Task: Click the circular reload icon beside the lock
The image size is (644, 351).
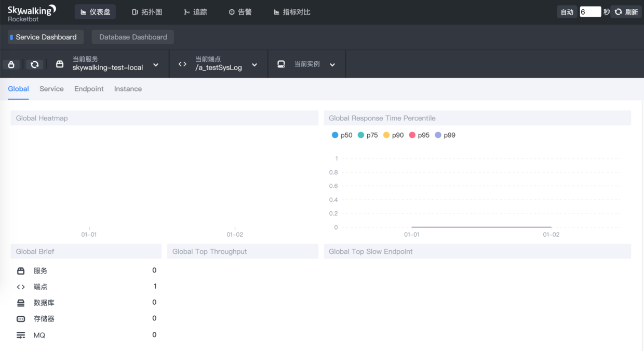Action: (35, 64)
